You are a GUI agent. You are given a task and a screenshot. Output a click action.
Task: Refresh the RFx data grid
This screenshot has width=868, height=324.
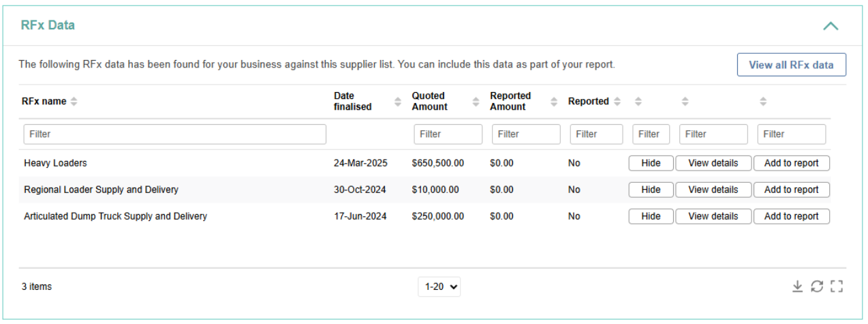click(x=817, y=287)
